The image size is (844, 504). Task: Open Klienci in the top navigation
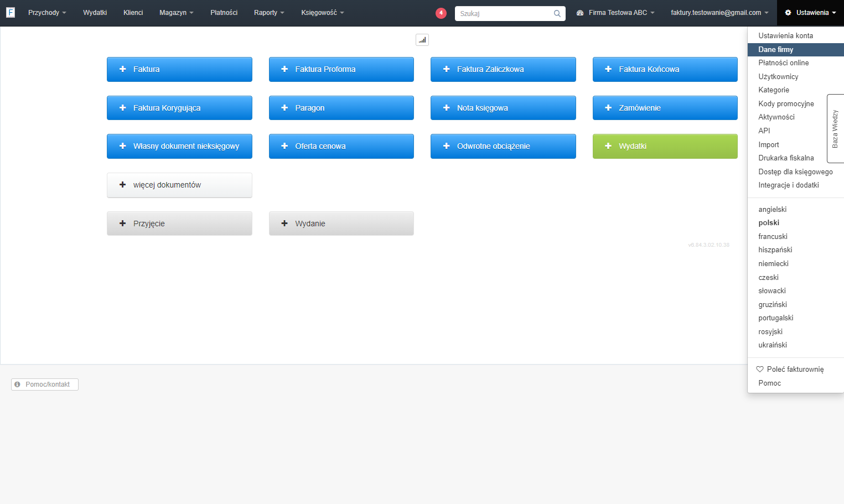pos(133,13)
